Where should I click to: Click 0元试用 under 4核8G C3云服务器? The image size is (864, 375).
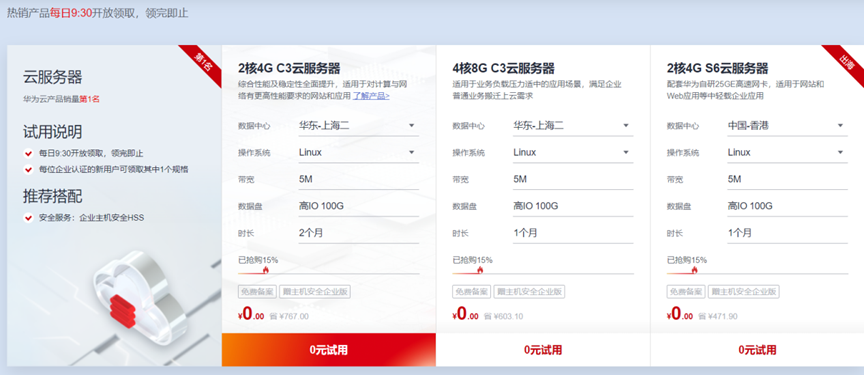543,350
